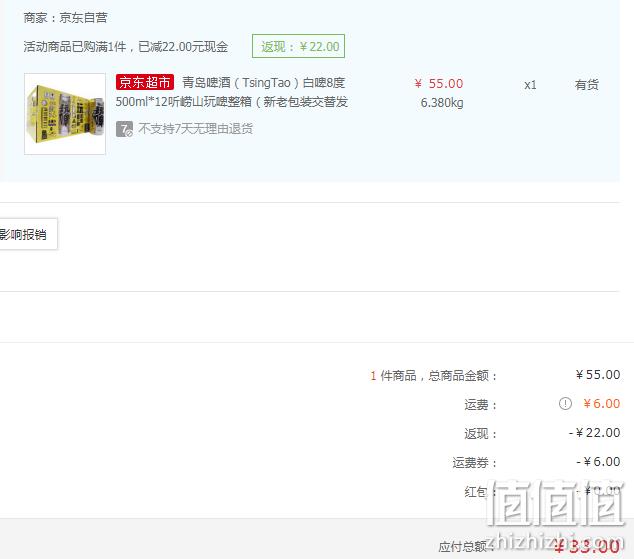Click the 京东超市 red badge

145,82
